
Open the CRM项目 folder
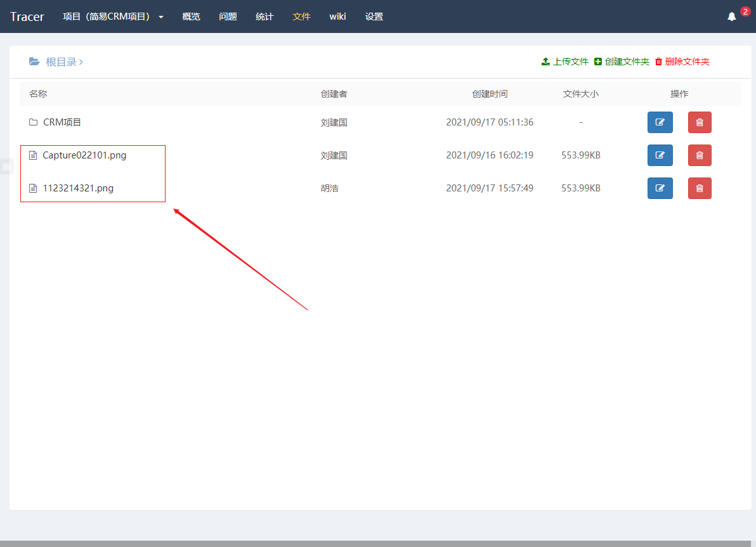tap(62, 122)
